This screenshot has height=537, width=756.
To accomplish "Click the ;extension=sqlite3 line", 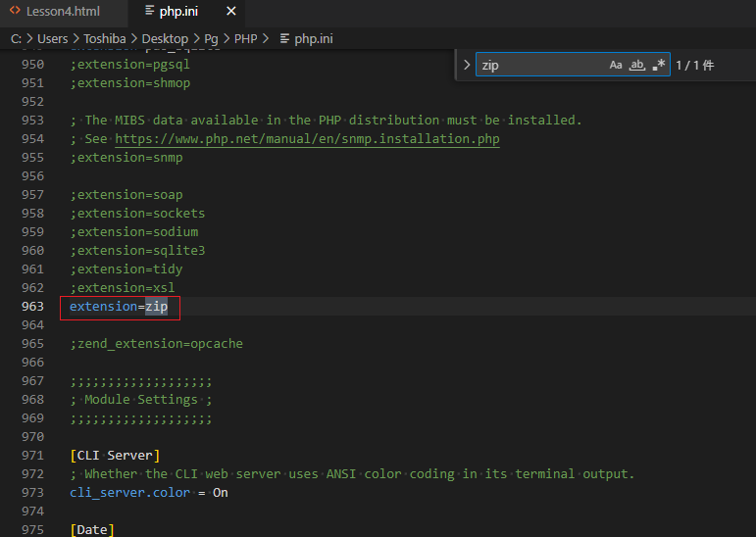I will pyautogui.click(x=137, y=251).
